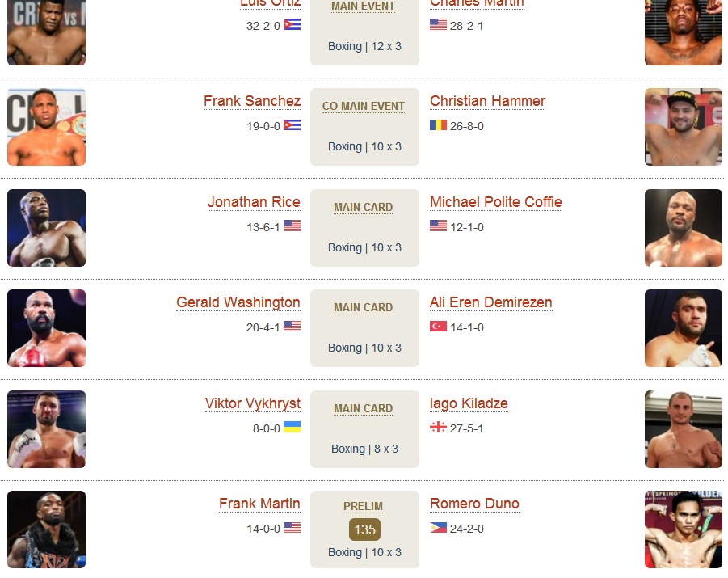Open Christian Hammer's profile link
The height and width of the screenshot is (578, 728).
(487, 101)
